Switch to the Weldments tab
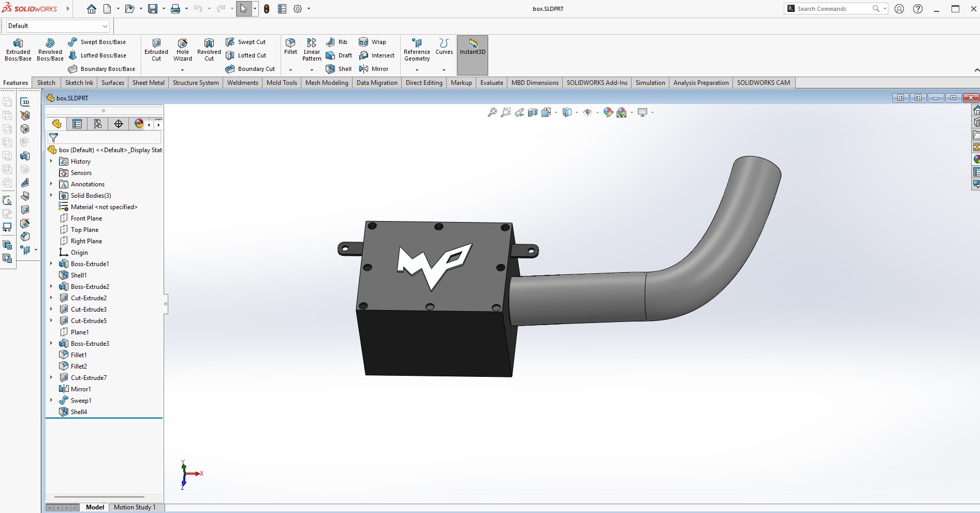Viewport: 980px width, 513px height. point(243,83)
